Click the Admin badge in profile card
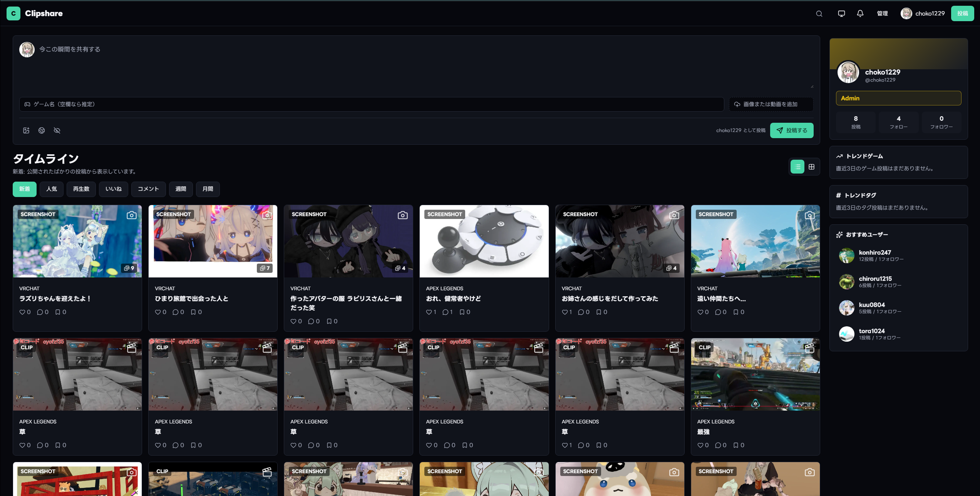This screenshot has width=980, height=496. tap(899, 98)
